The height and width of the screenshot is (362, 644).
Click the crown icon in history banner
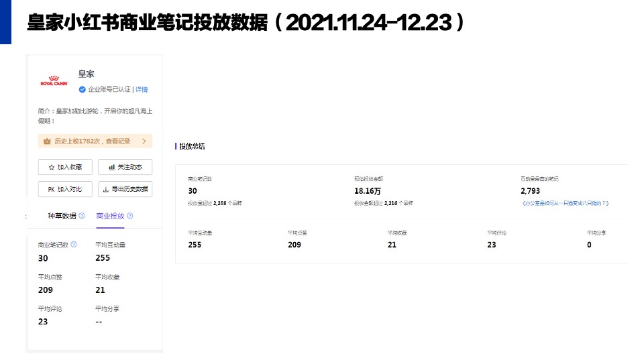47,141
